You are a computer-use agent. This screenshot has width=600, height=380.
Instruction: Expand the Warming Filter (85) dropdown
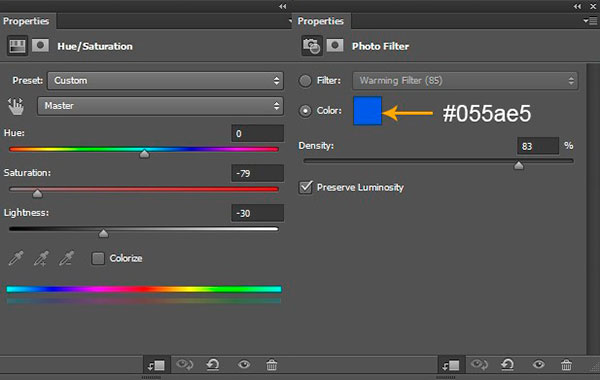465,81
